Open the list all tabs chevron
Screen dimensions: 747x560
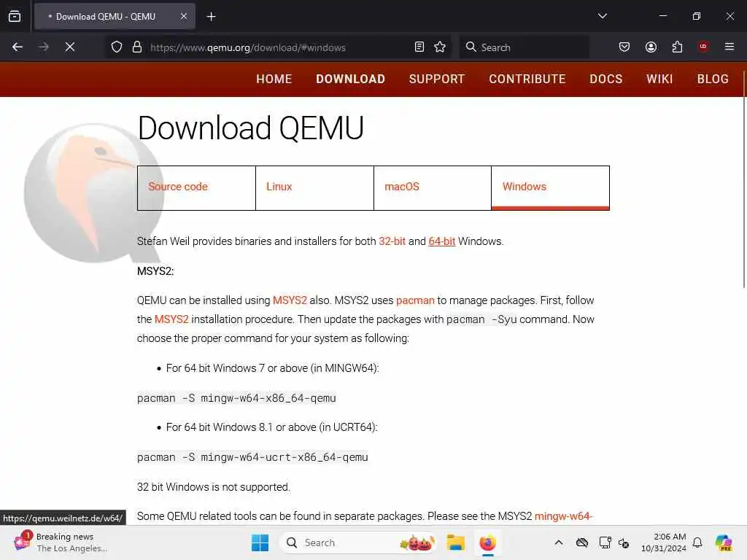pos(602,16)
